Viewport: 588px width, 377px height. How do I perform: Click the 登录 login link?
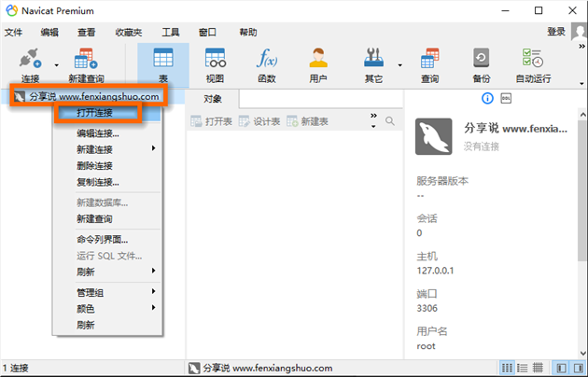click(x=556, y=32)
